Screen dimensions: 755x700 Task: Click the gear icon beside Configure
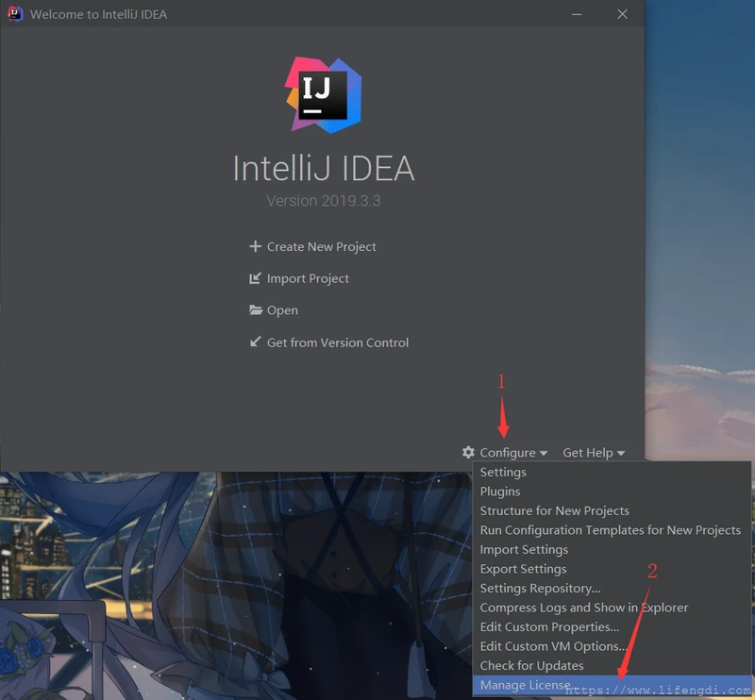pyautogui.click(x=468, y=452)
